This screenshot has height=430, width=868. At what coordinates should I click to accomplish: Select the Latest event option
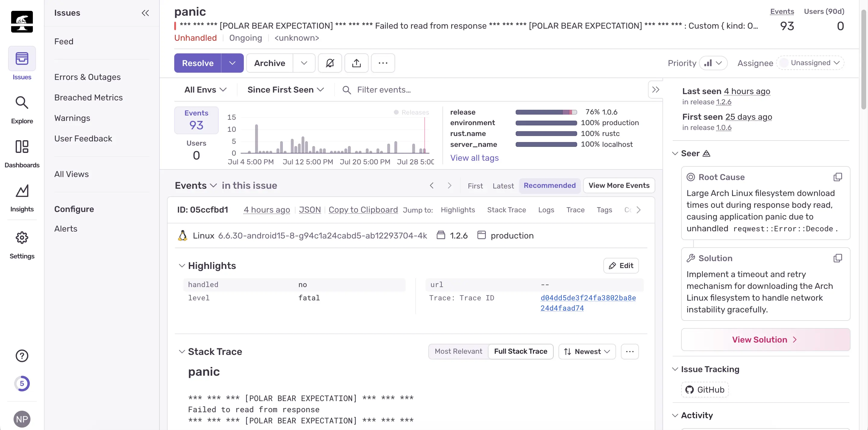point(503,186)
